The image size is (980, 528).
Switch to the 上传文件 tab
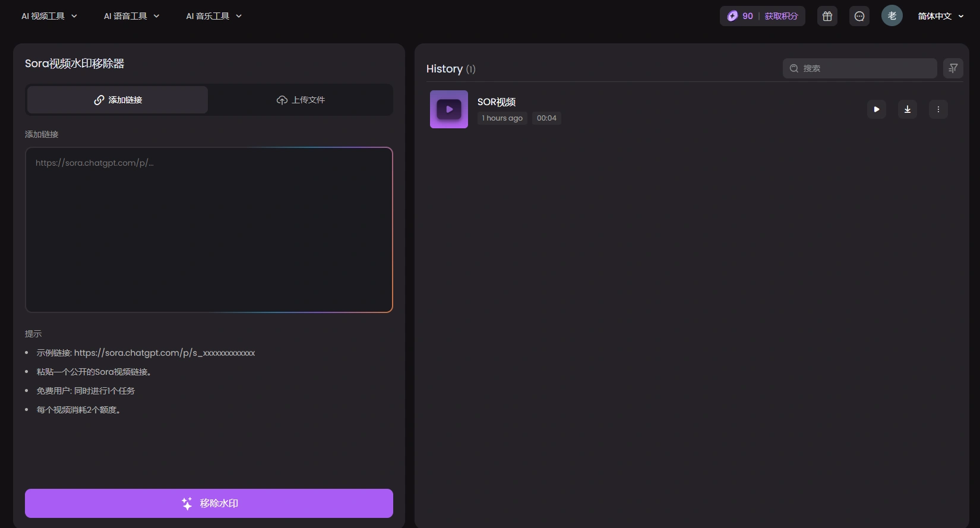click(x=301, y=100)
